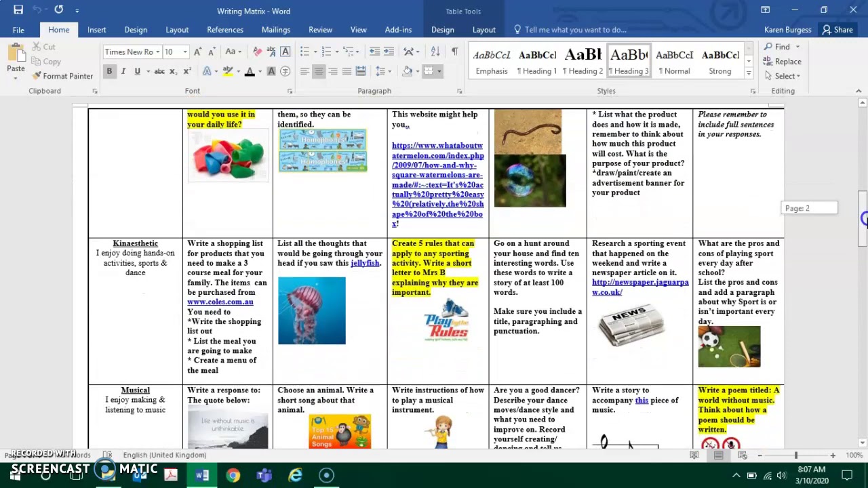868x488 pixels.
Task: Click the Phonetic Guide icon
Action: 271,52
